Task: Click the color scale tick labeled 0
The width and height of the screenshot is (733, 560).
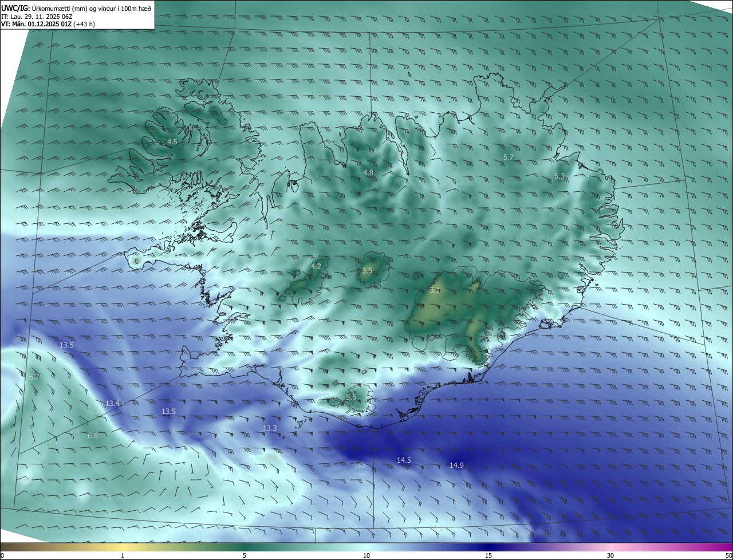Action: [x=2, y=555]
